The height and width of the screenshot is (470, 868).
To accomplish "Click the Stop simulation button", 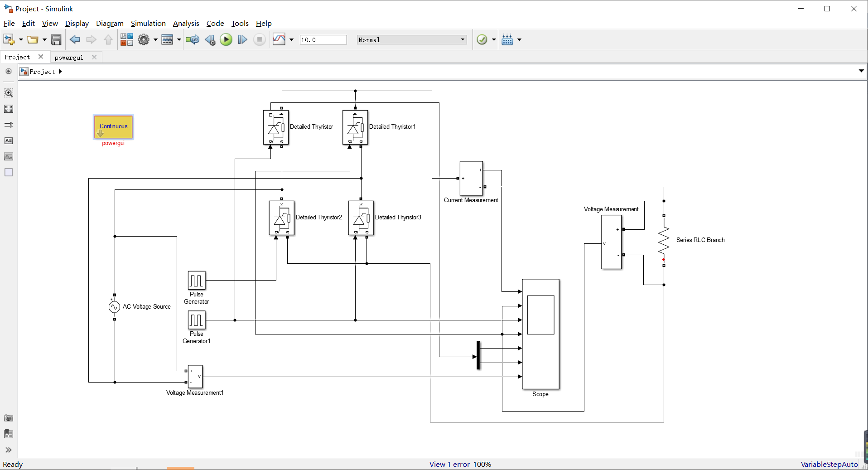I will pos(260,40).
